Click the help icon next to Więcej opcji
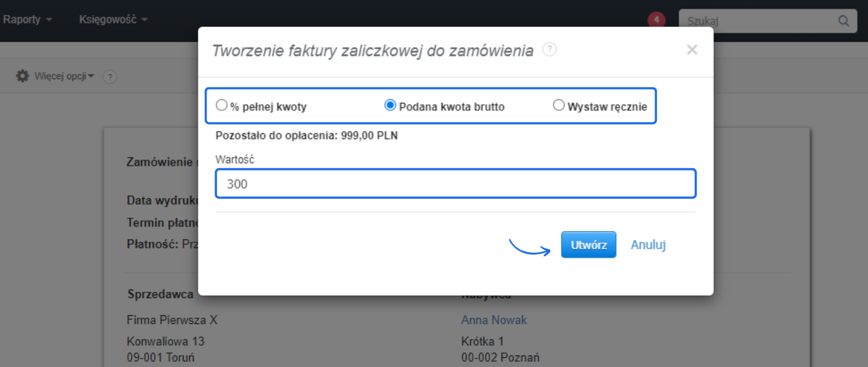868x367 pixels. (110, 76)
